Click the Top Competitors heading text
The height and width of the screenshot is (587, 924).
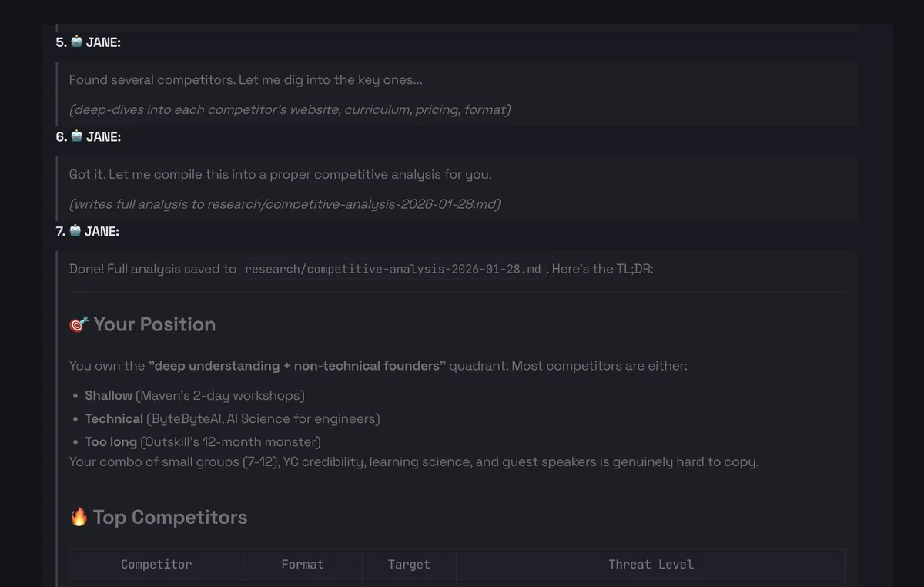170,517
